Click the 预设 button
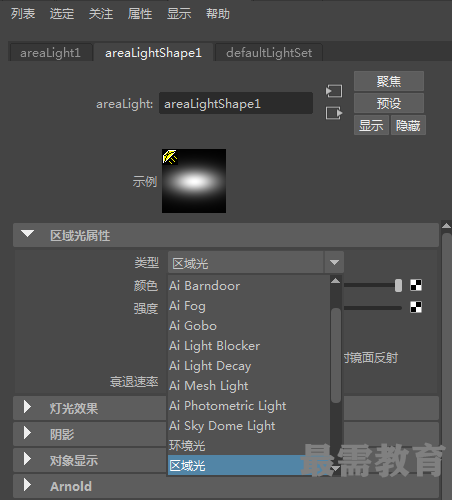The width and height of the screenshot is (452, 500). [389, 103]
